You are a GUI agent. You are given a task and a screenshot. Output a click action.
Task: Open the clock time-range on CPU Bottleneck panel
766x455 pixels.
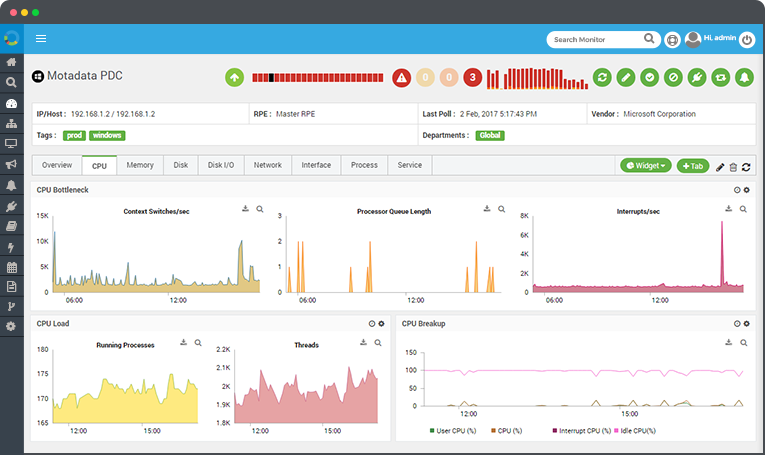(737, 189)
